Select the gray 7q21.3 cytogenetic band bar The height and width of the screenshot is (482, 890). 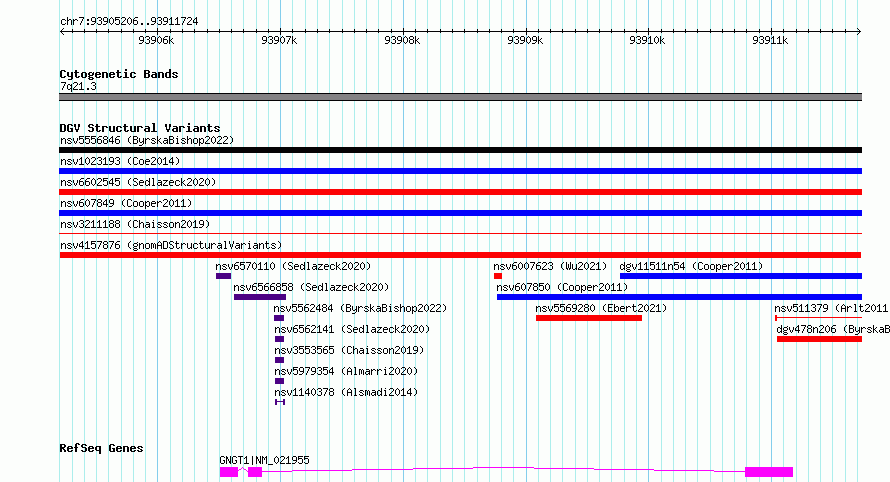(460, 97)
